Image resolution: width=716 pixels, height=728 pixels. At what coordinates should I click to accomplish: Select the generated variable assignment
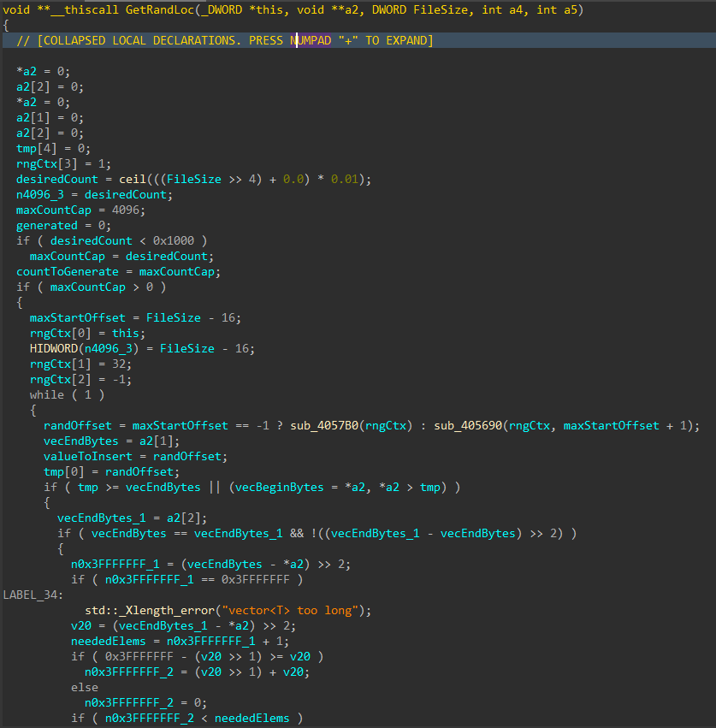point(47,225)
